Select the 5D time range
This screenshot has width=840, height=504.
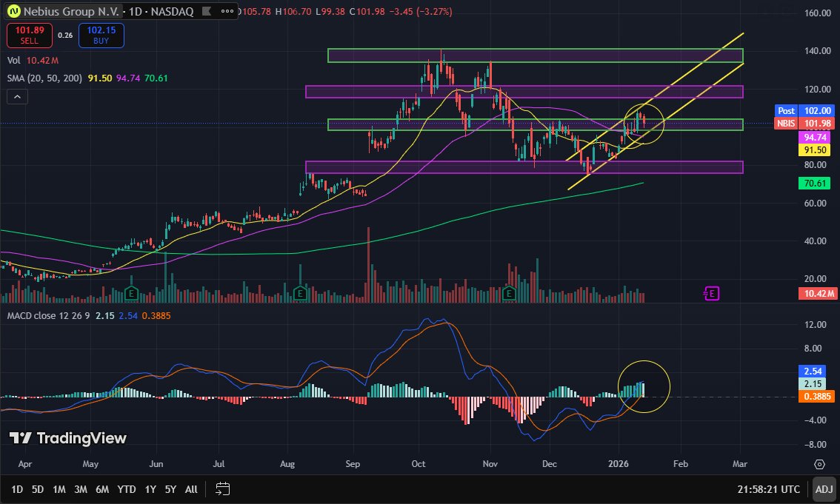click(x=38, y=489)
